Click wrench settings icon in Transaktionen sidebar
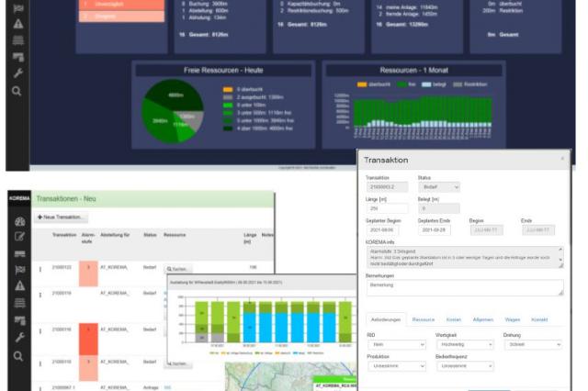This screenshot has width=588, height=391. [x=18, y=337]
